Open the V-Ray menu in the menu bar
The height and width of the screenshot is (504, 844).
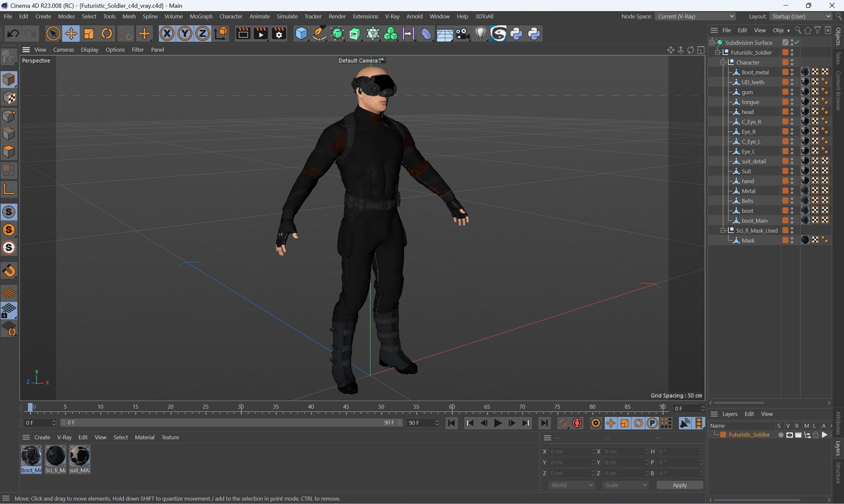coord(392,16)
